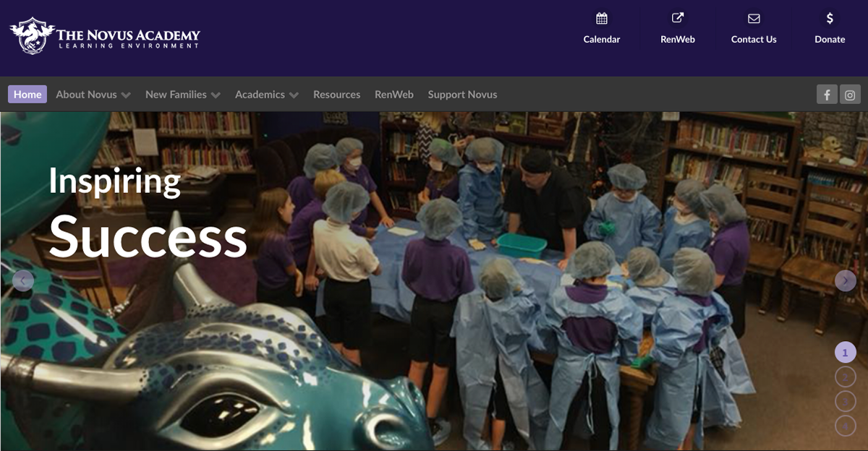Advance to next slide arrow

click(846, 280)
